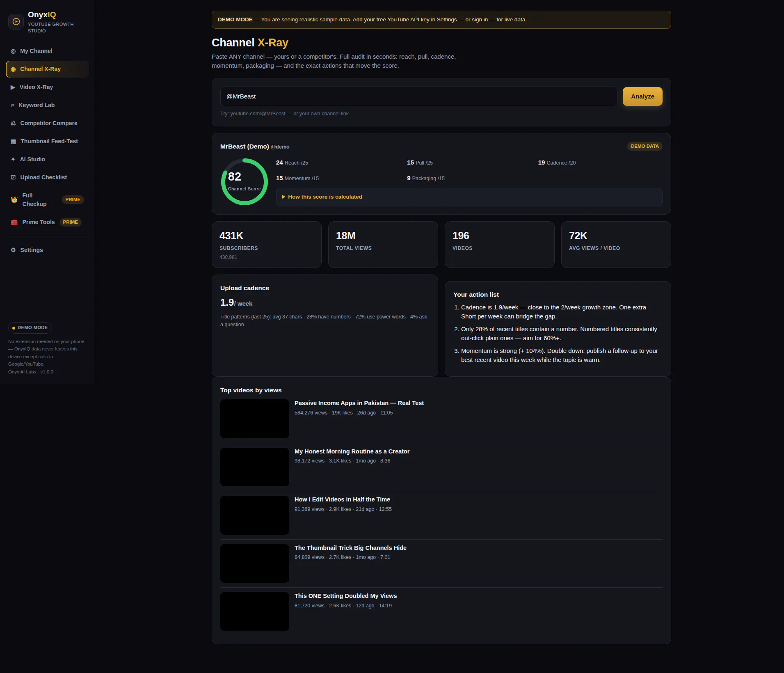Image resolution: width=784 pixels, height=673 pixels.
Task: Click the Thumbnail Feed-Test grid icon
Action: click(x=13, y=142)
